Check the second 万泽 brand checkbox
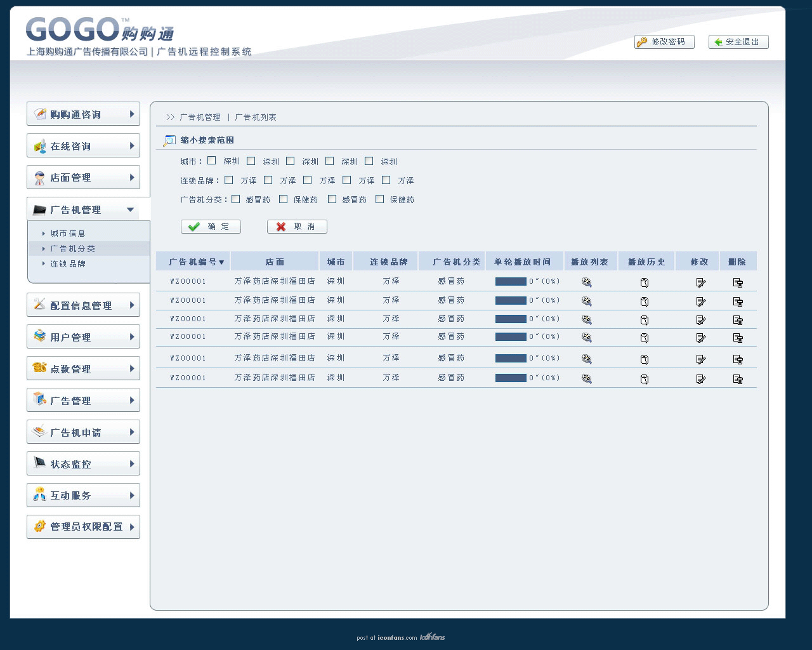 click(268, 180)
